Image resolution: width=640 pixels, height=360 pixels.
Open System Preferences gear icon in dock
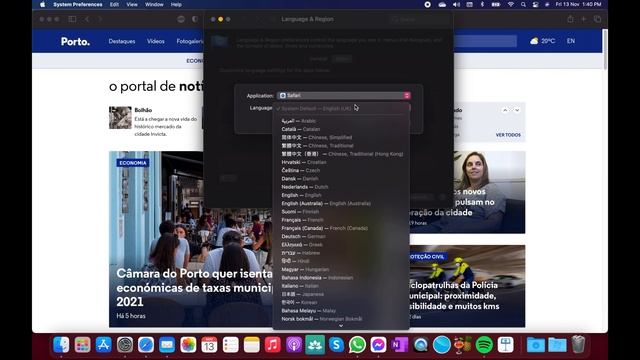point(125,345)
